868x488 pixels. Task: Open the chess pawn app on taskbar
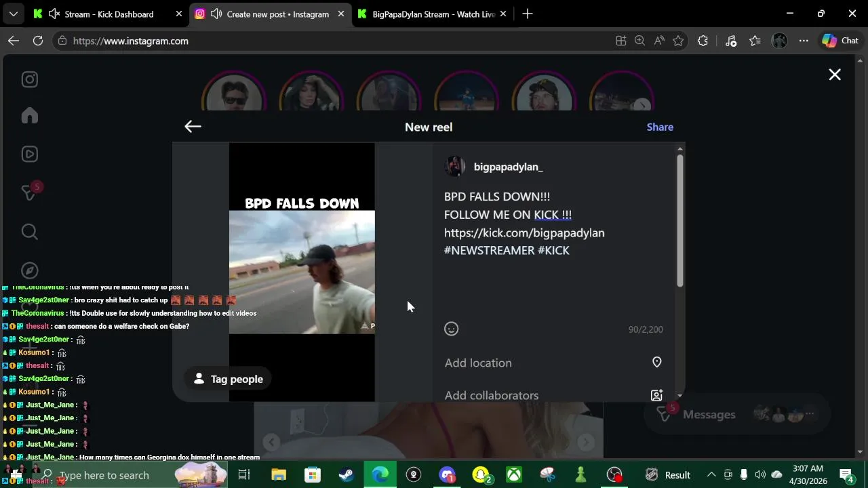pyautogui.click(x=580, y=475)
